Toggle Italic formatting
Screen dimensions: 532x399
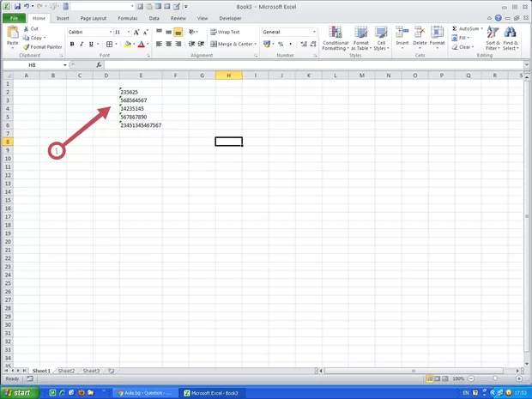[x=82, y=44]
